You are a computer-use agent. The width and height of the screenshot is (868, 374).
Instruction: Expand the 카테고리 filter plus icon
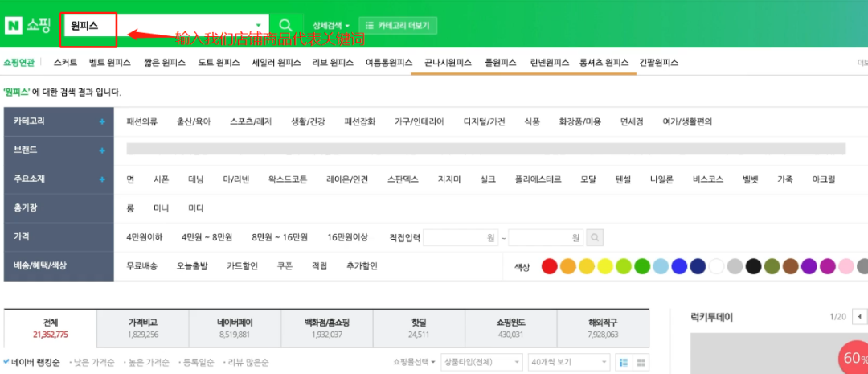102,121
